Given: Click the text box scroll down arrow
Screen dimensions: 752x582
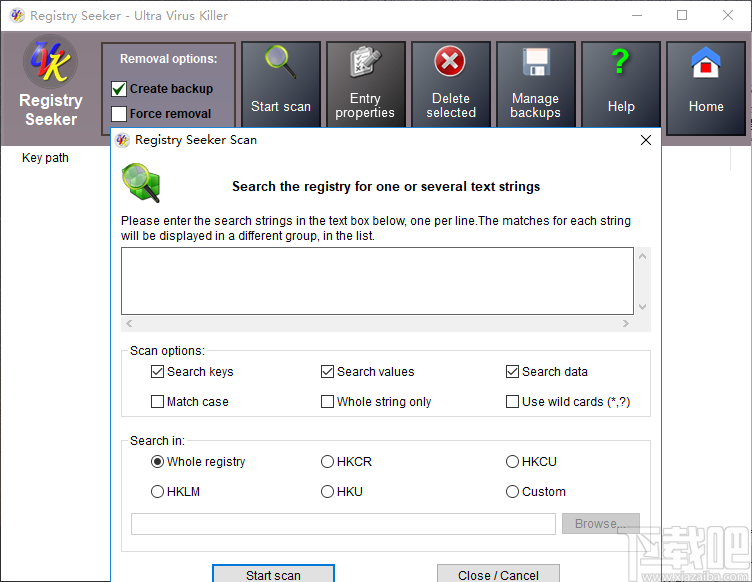Looking at the screenshot, I should click(643, 307).
